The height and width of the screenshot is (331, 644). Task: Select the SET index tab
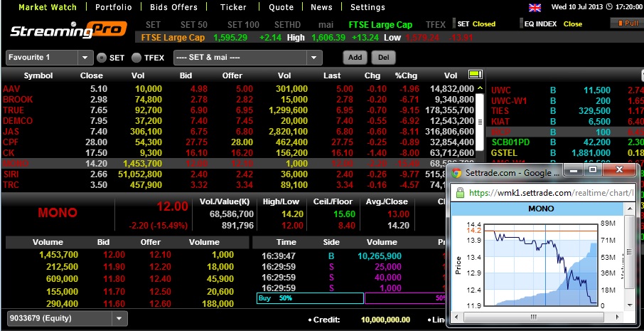pyautogui.click(x=153, y=25)
